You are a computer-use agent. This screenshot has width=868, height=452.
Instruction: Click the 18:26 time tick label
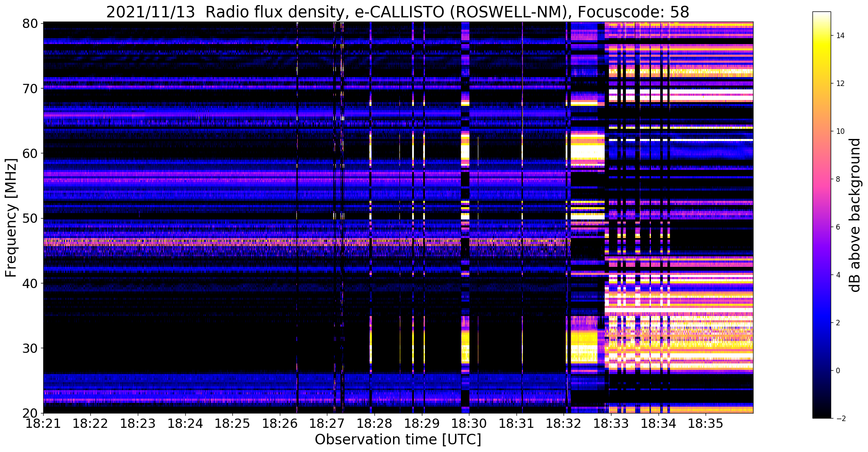(280, 423)
